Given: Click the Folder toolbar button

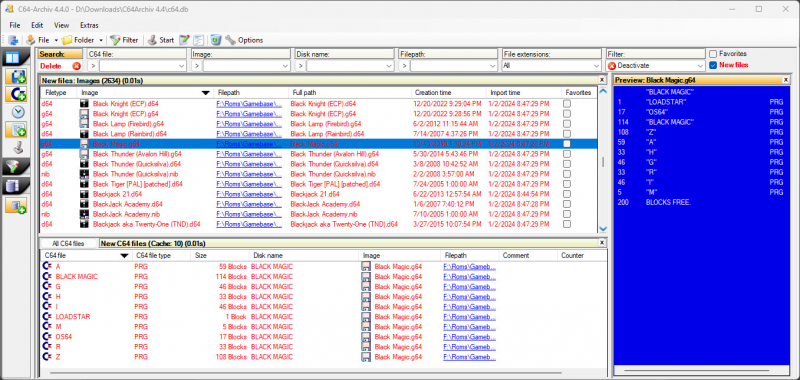Looking at the screenshot, I should (78, 40).
